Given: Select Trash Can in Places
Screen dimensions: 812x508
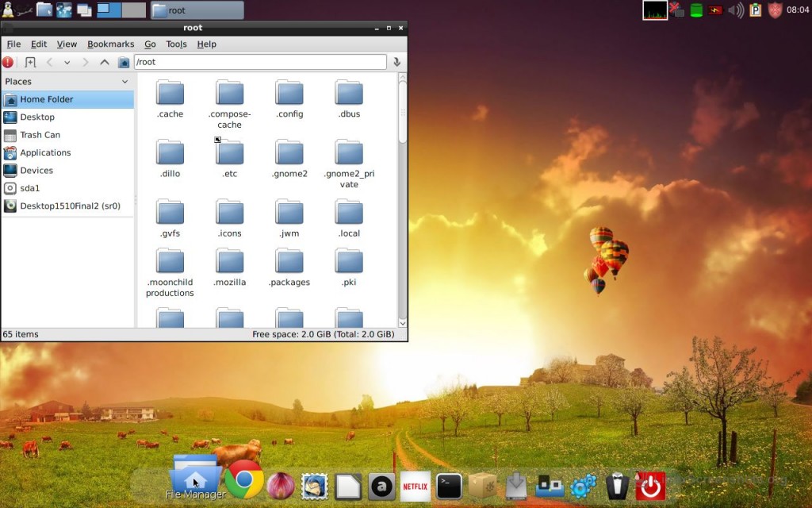Looking at the screenshot, I should pos(40,135).
